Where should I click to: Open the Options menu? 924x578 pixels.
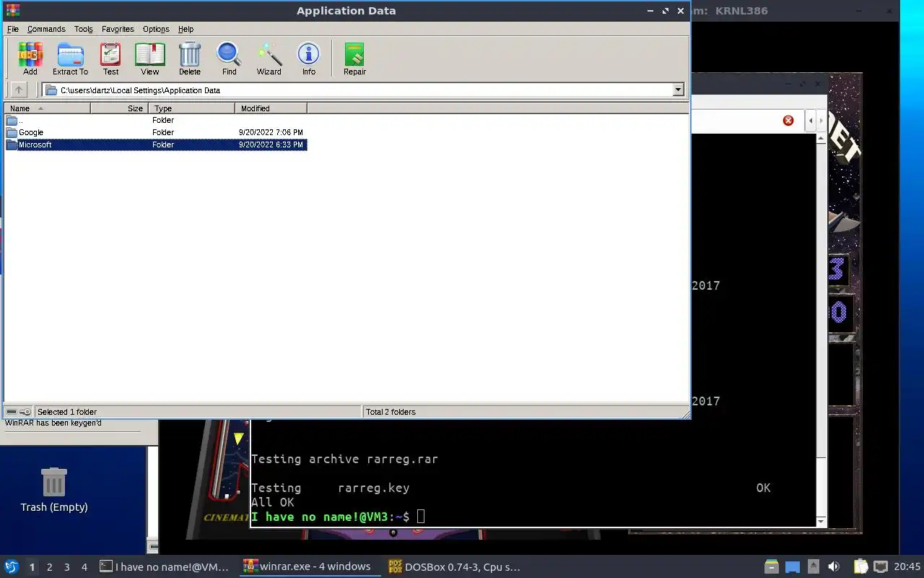click(x=156, y=29)
